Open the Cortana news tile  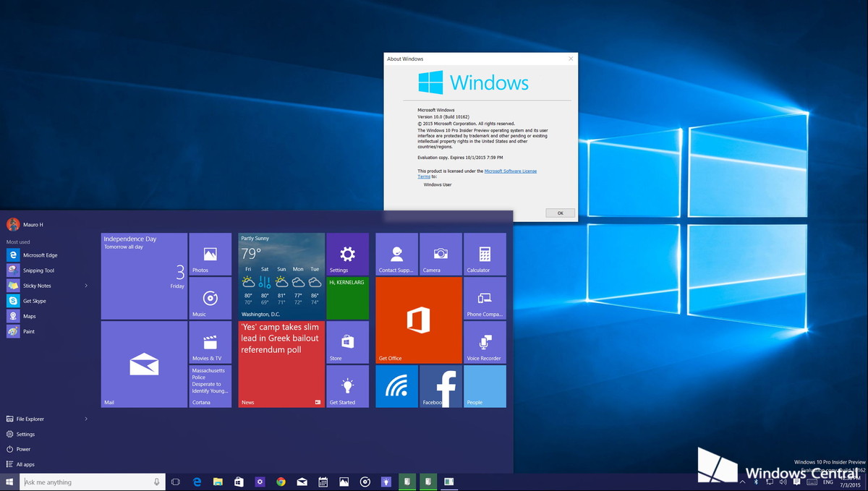click(210, 386)
